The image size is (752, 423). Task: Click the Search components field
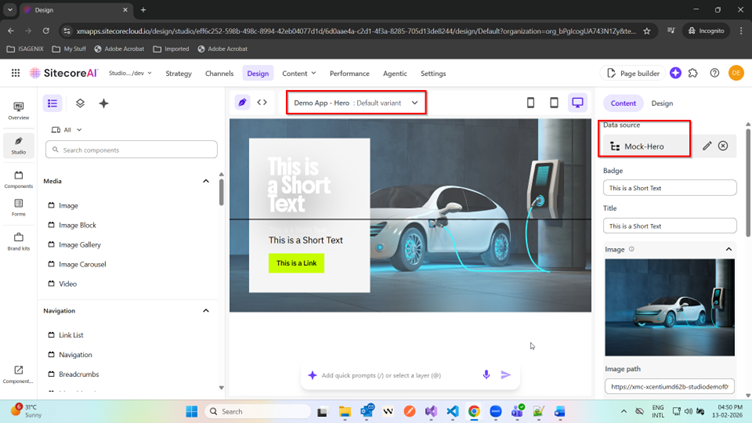click(131, 150)
